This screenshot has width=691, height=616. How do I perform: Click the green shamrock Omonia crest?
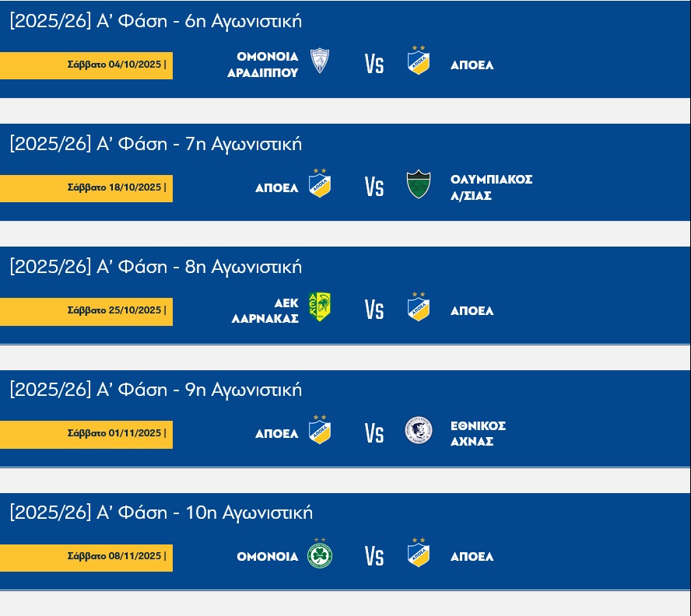click(320, 554)
